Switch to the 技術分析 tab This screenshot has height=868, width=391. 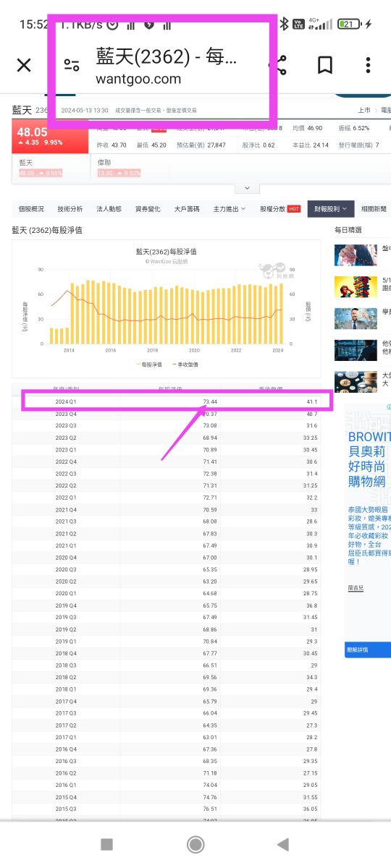[70, 209]
